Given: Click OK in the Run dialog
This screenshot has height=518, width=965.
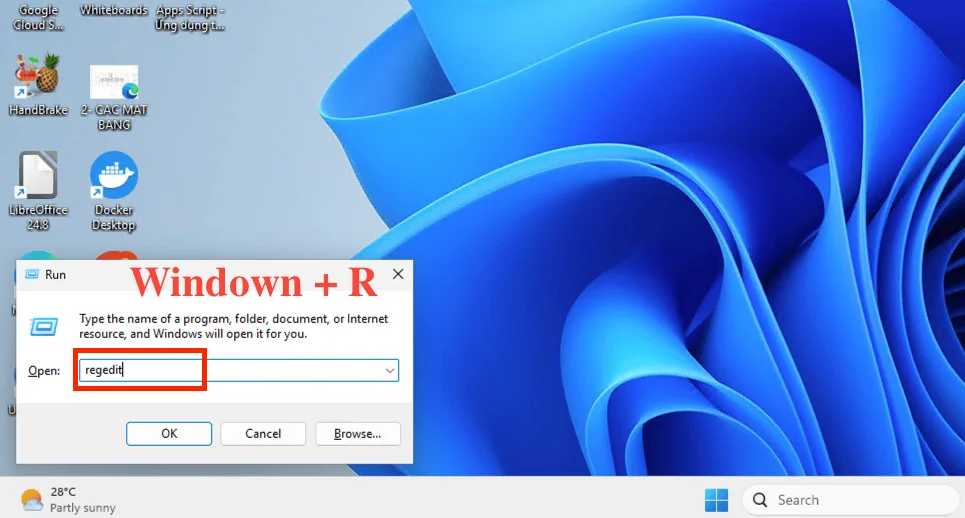Looking at the screenshot, I should click(169, 434).
